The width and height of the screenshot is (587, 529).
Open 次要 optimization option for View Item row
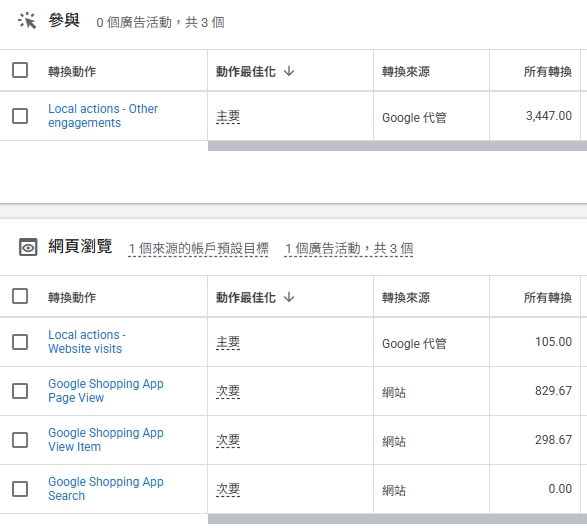pyautogui.click(x=228, y=441)
